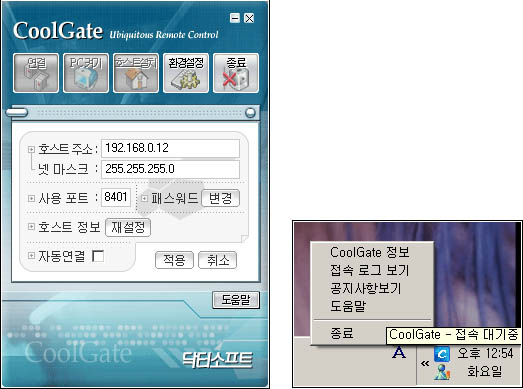This screenshot has width=523, height=389.
Task: Click the 닥터소프트 logo text
Action: [x=217, y=360]
